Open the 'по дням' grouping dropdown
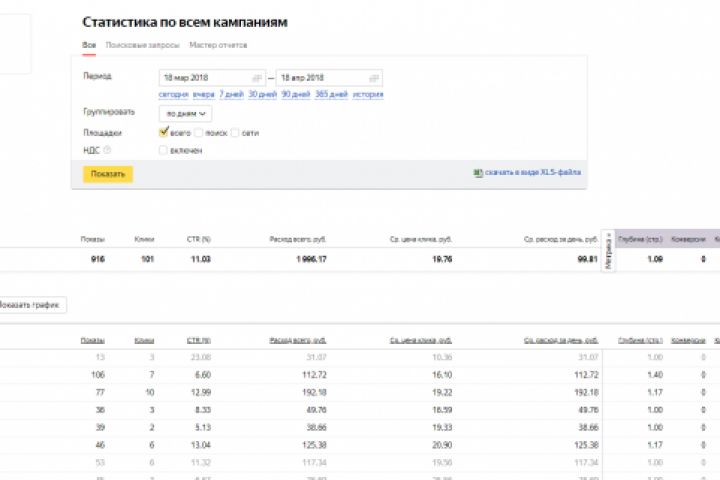 tap(186, 113)
